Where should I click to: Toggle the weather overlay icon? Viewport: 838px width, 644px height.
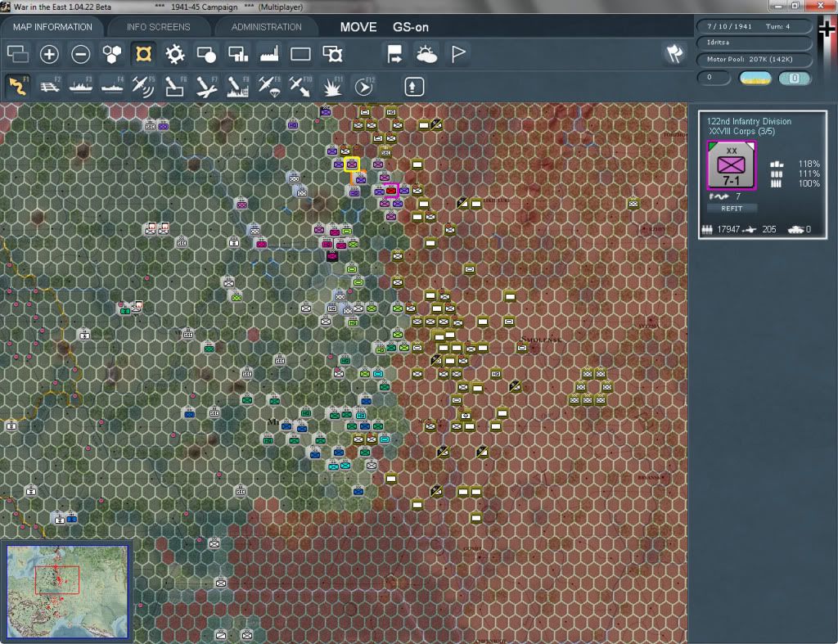[426, 54]
